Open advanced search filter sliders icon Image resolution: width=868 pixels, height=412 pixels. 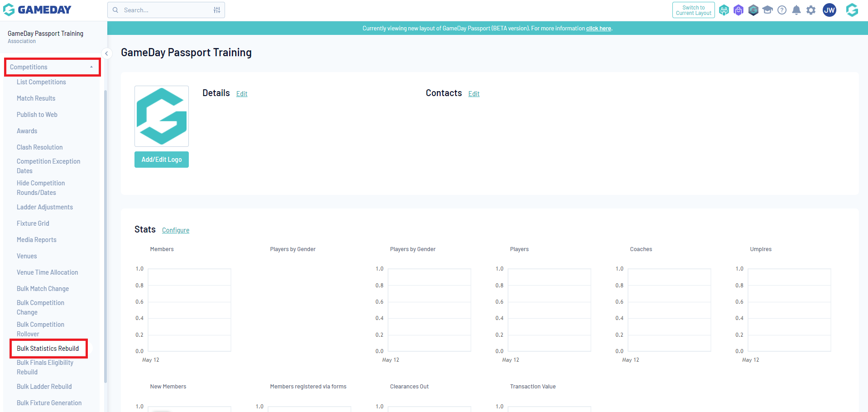click(x=217, y=10)
